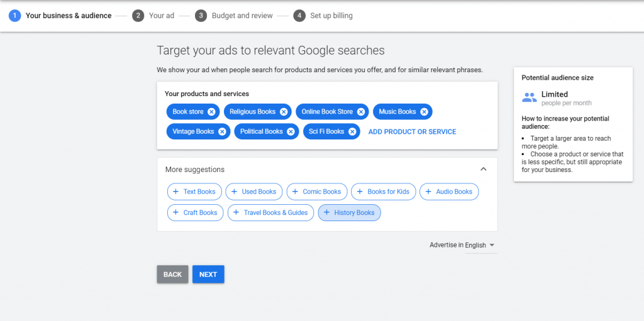This screenshot has width=644, height=321.
Task: Remove the Book store chip
Action: [x=211, y=112]
